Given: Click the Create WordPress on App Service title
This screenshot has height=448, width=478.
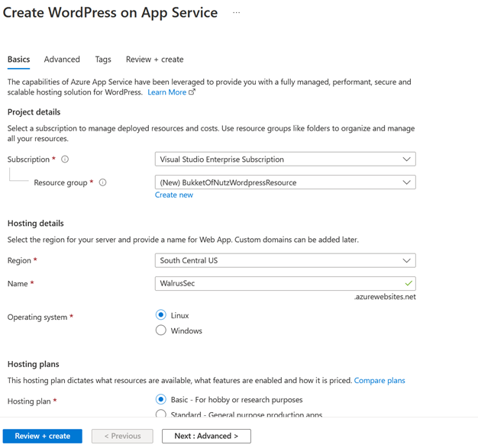Looking at the screenshot, I should [110, 12].
